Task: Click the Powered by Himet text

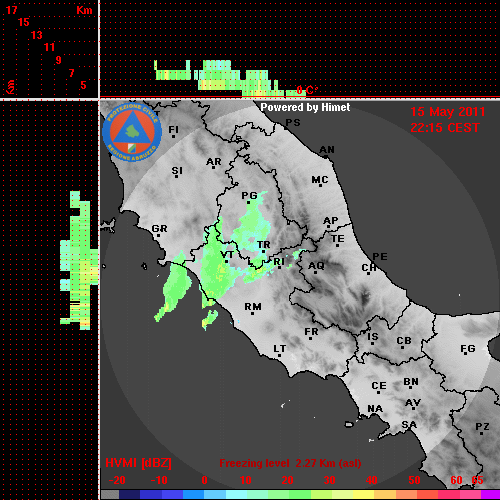Action: coord(305,107)
